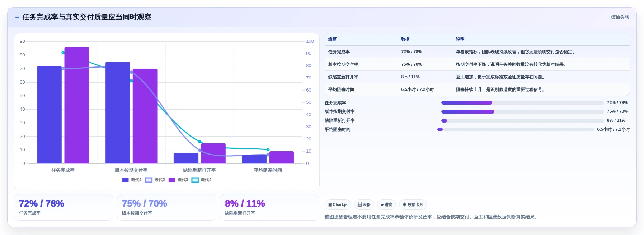Toggle the 迭代3 legend entry
Image resolution: width=644 pixels, height=235 pixels.
[178, 180]
